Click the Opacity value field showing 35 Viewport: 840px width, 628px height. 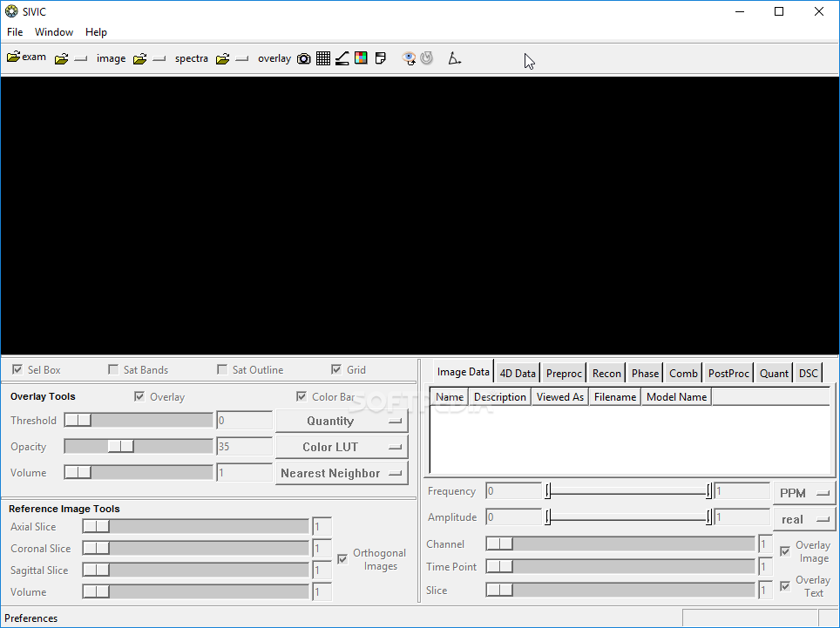click(244, 447)
